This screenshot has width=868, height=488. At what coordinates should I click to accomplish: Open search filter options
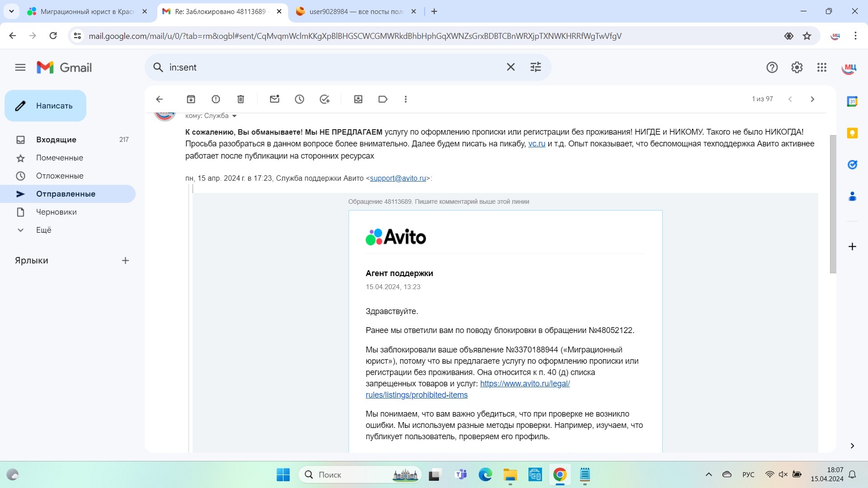(536, 67)
